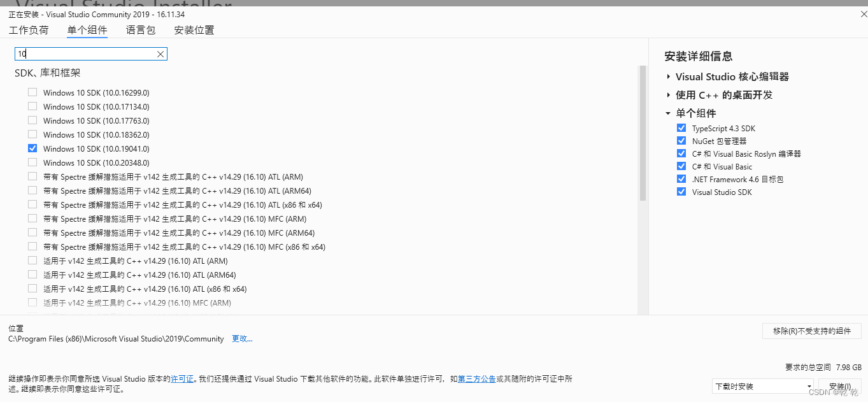Click 移除(R)不受支持的组件 button
The width and height of the screenshot is (868, 402).
pos(812,331)
